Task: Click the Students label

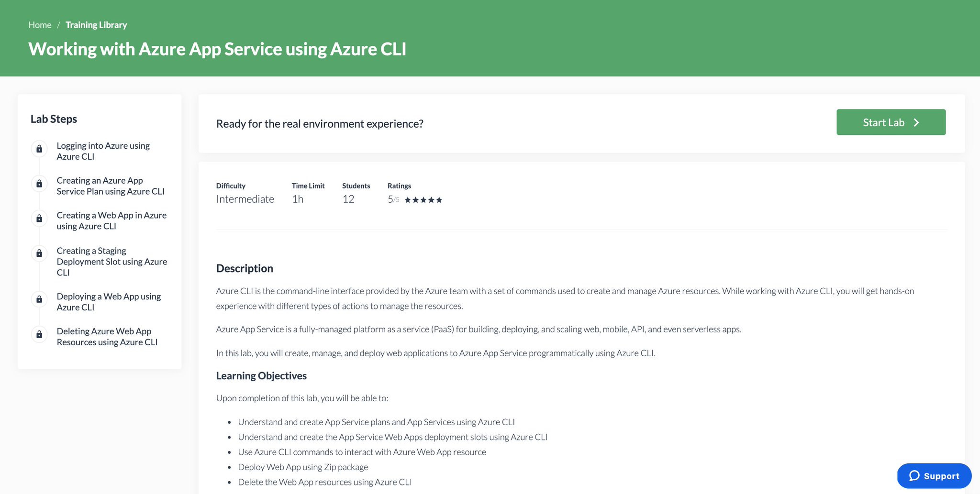Action: pyautogui.click(x=356, y=186)
